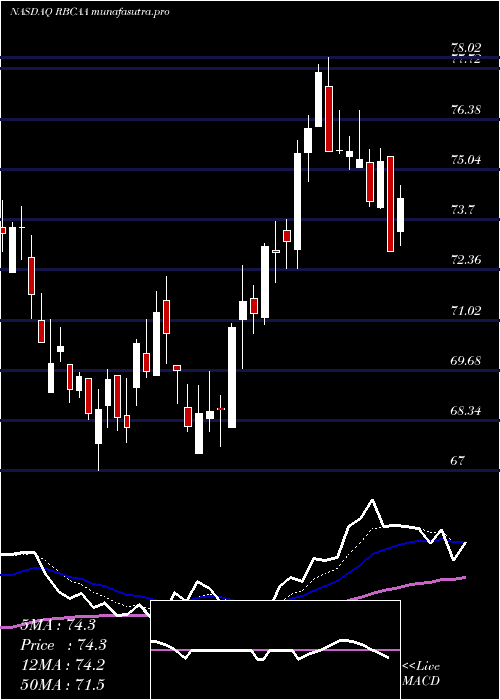500x700 pixels.
Task: Click the 72.36 price axis label
Action: 466,260
